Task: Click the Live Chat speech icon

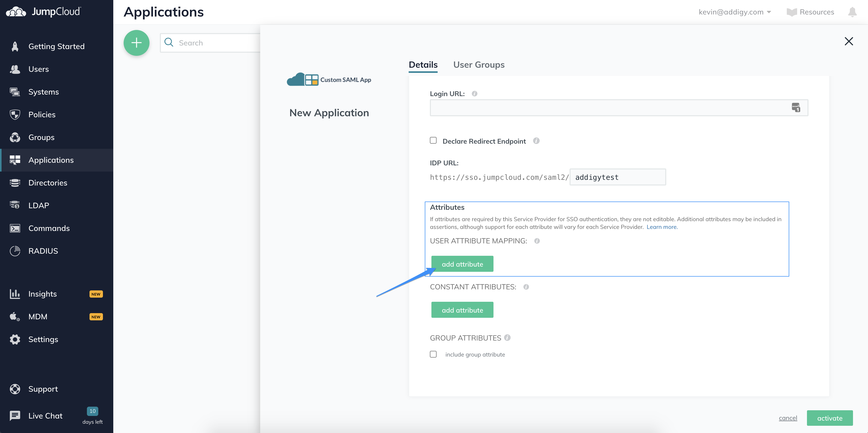Action: pyautogui.click(x=15, y=416)
